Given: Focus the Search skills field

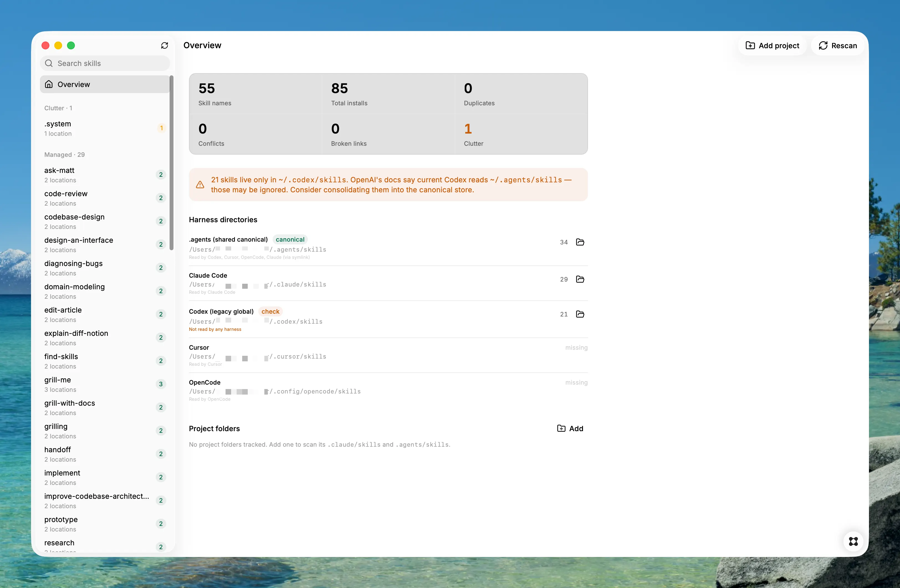Looking at the screenshot, I should pyautogui.click(x=105, y=63).
